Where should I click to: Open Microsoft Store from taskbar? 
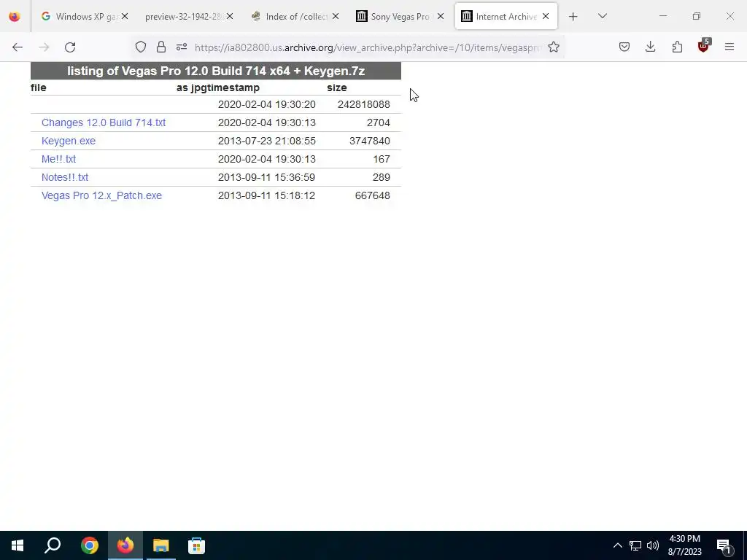click(196, 545)
